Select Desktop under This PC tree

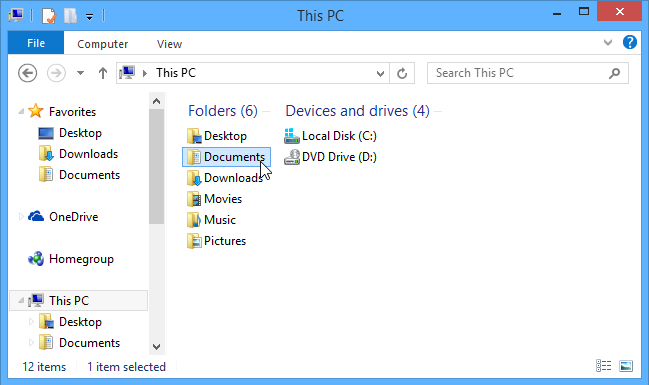tap(80, 322)
